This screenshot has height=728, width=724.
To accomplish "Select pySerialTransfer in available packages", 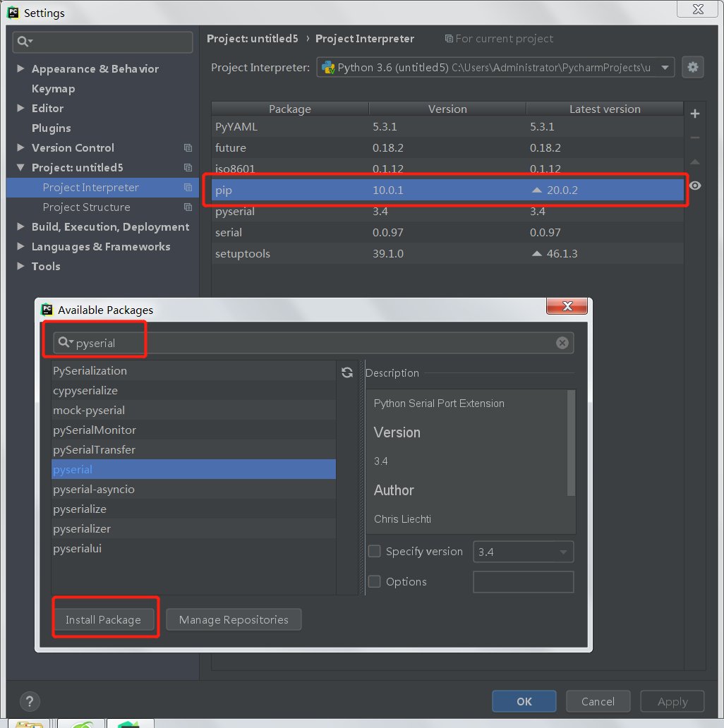I will [193, 450].
